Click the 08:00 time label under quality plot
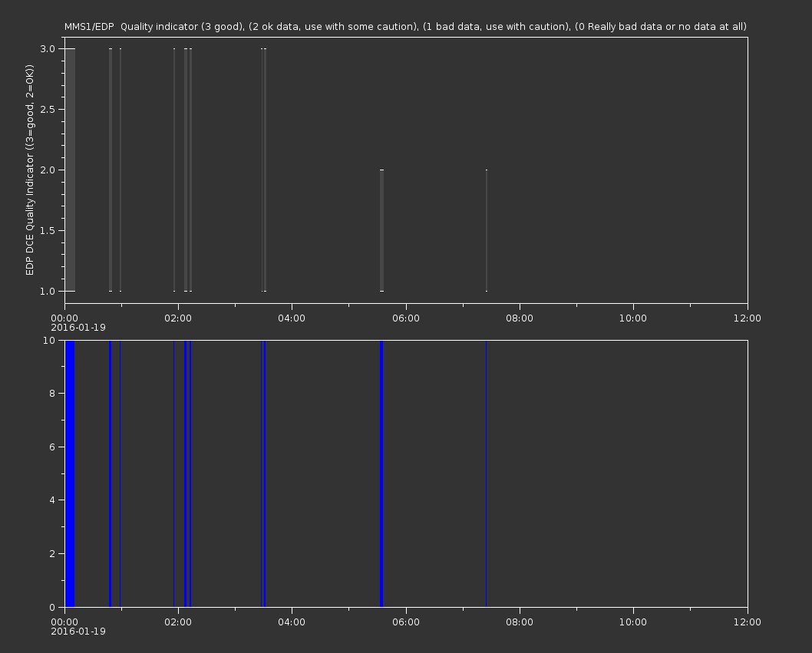 click(x=520, y=318)
